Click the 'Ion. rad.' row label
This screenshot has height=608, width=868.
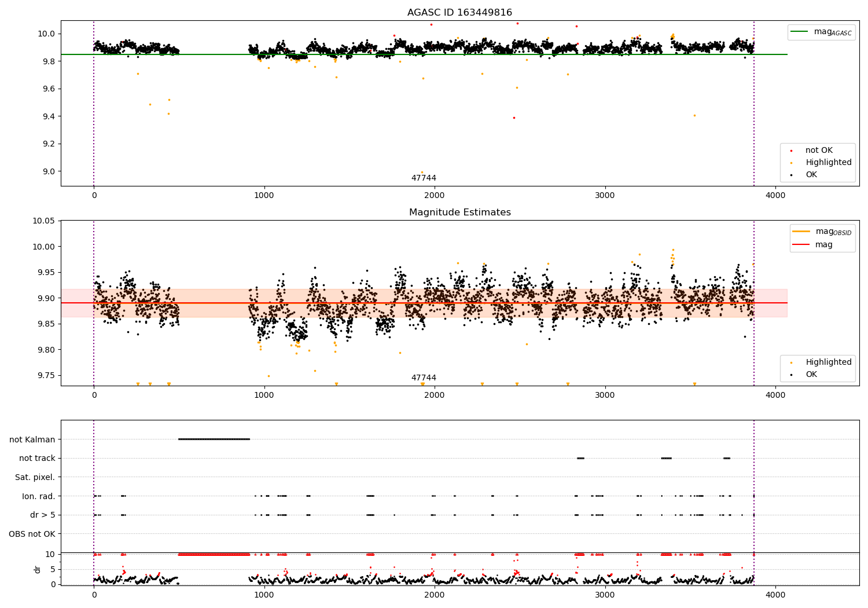point(39,496)
